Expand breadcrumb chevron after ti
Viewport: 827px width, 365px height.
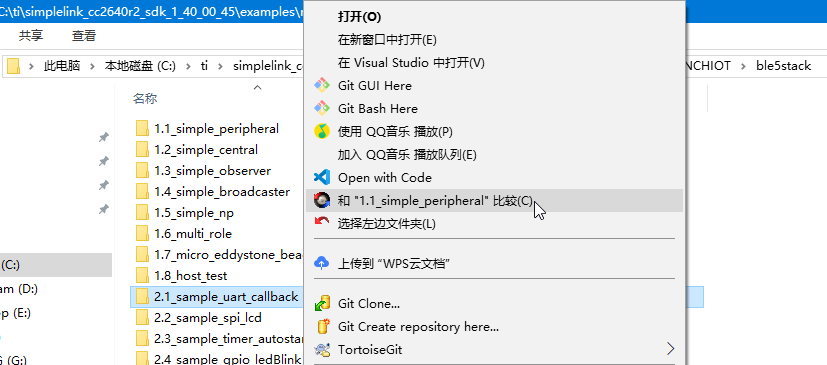220,66
